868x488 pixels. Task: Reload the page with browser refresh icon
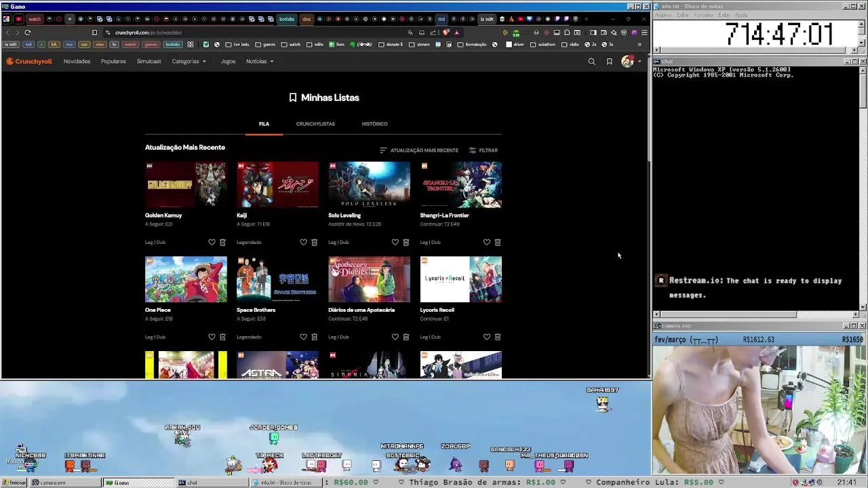(28, 33)
